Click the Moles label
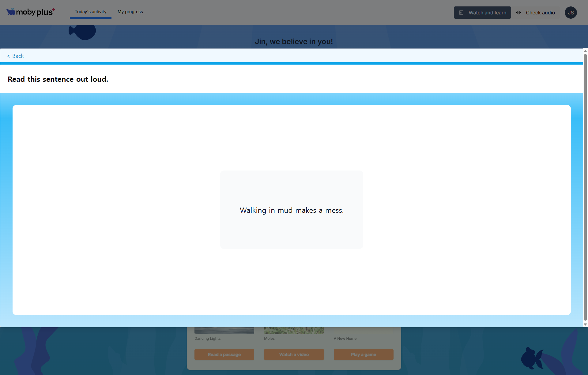This screenshot has width=588, height=375. pyautogui.click(x=269, y=339)
